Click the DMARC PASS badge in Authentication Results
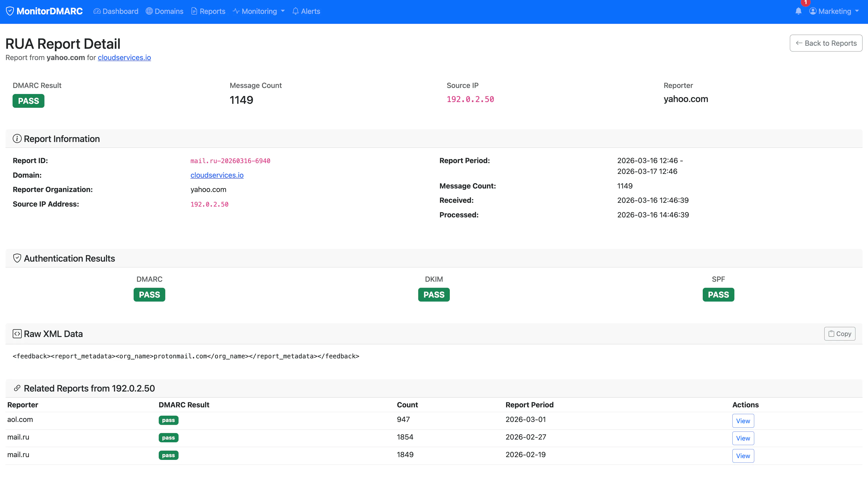 tap(149, 295)
